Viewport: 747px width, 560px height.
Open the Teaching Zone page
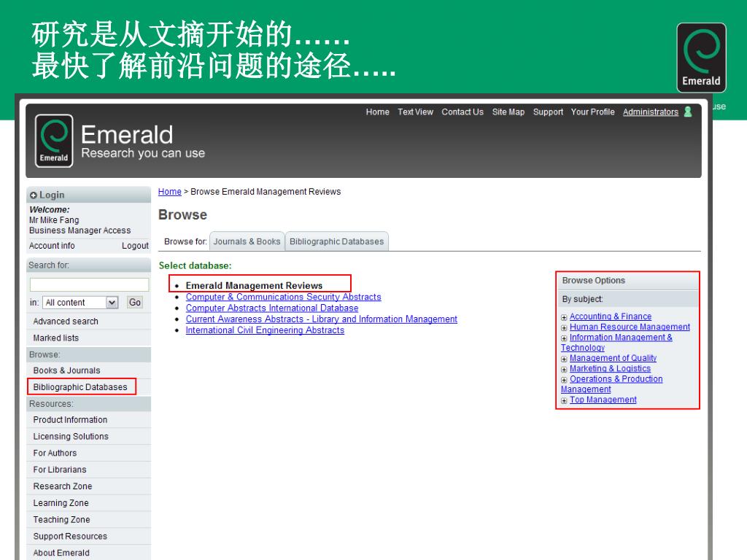[61, 519]
